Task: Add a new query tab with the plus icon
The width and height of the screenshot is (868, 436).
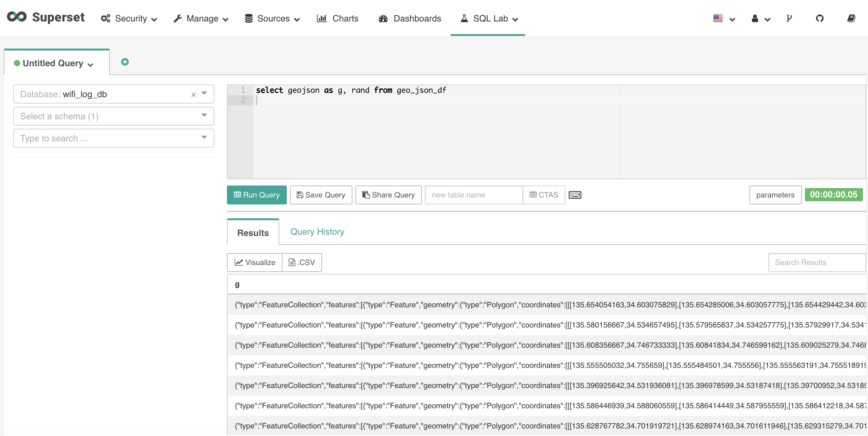Action: (125, 62)
